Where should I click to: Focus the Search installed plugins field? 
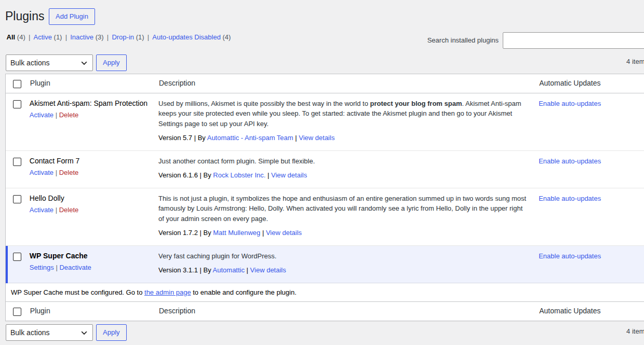coord(573,40)
